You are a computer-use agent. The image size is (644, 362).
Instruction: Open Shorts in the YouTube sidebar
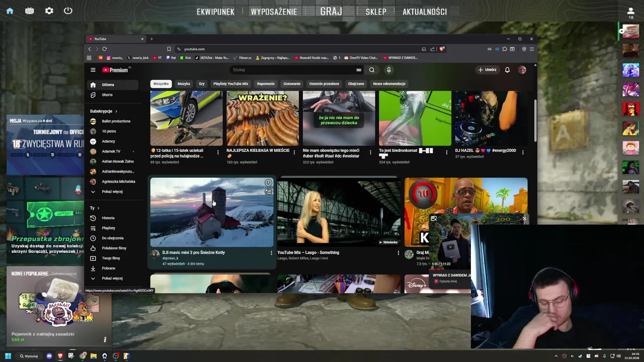112,95
